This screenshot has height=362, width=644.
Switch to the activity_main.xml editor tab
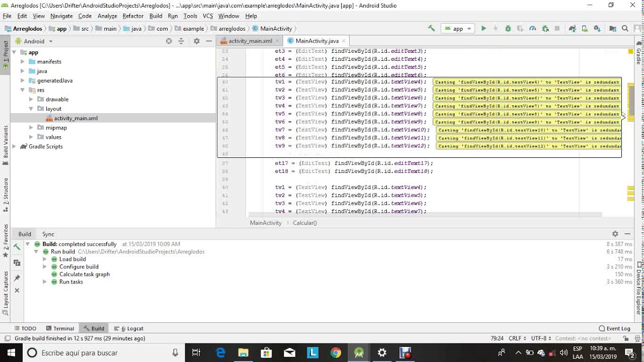pyautogui.click(x=250, y=41)
